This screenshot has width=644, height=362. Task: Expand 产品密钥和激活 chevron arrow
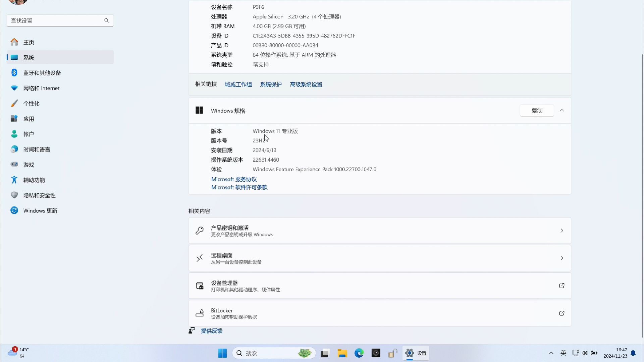coord(562,231)
